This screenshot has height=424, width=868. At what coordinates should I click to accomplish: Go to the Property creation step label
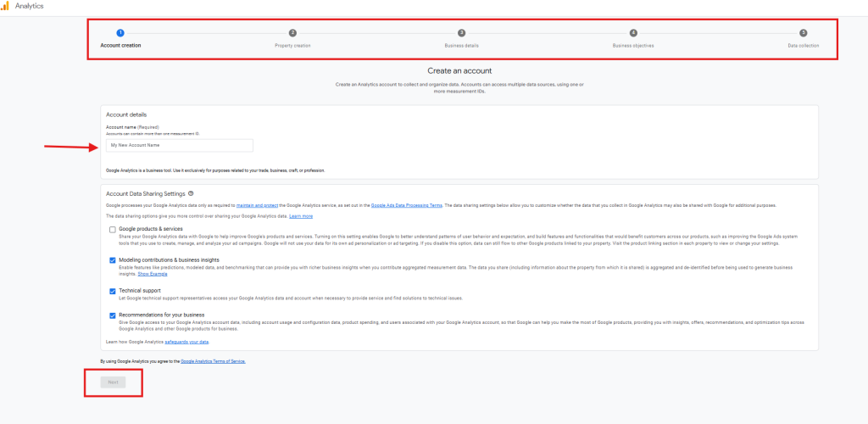click(x=292, y=45)
